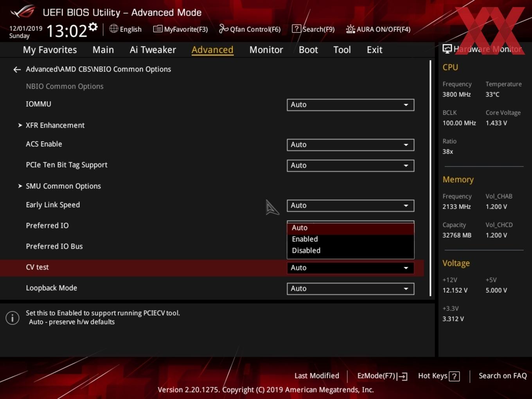Click the globe language icon
The height and width of the screenshot is (399, 532).
coord(113,29)
